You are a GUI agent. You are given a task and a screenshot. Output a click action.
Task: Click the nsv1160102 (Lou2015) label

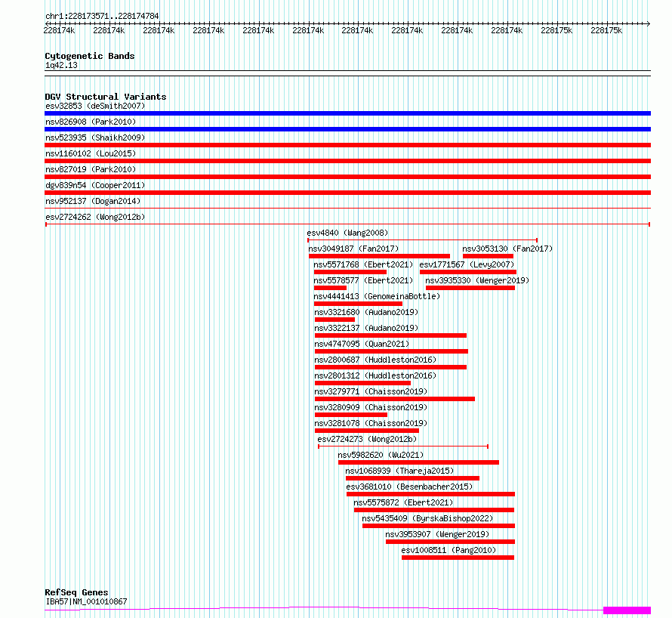tap(91, 153)
